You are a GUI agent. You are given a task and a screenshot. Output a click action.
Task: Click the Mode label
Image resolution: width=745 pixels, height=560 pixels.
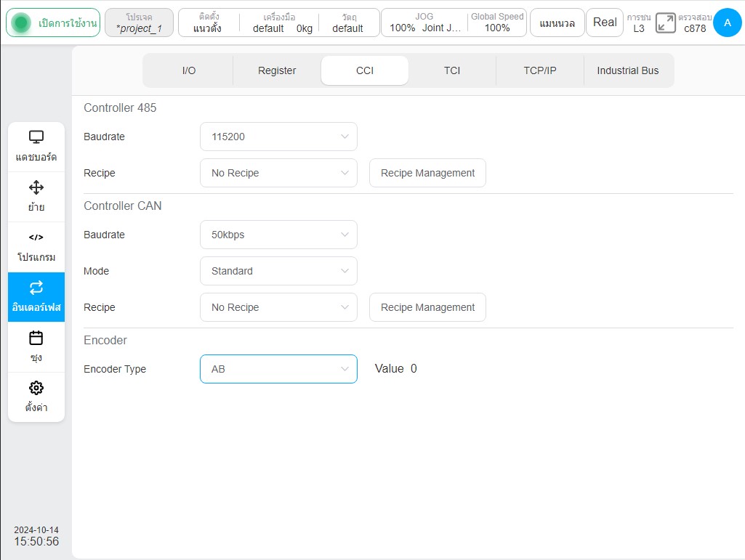[x=96, y=271]
